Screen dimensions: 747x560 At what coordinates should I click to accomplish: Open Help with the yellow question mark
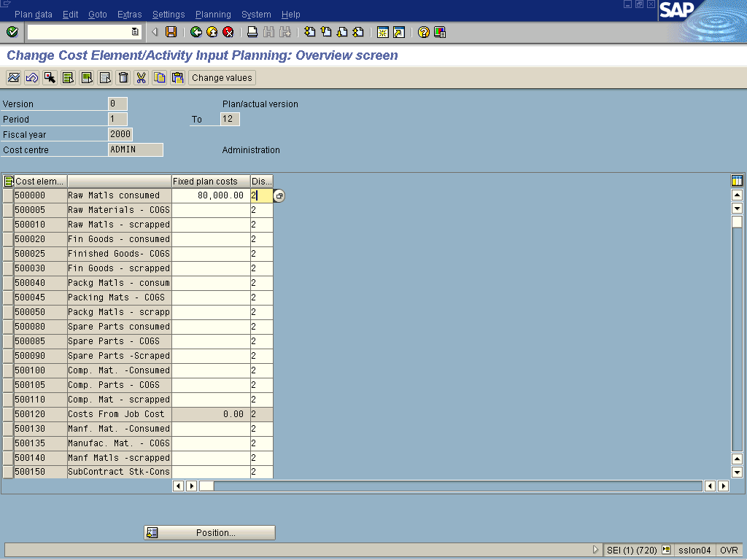point(423,32)
